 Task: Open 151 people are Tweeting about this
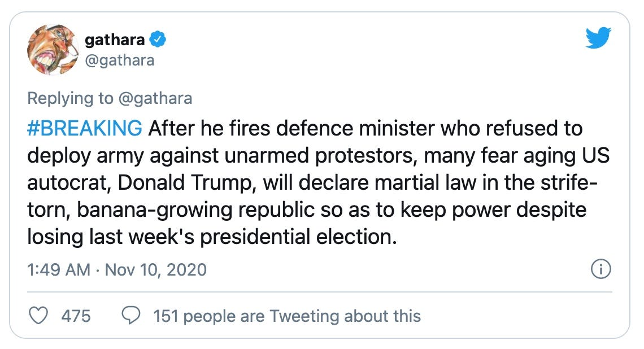[287, 316]
